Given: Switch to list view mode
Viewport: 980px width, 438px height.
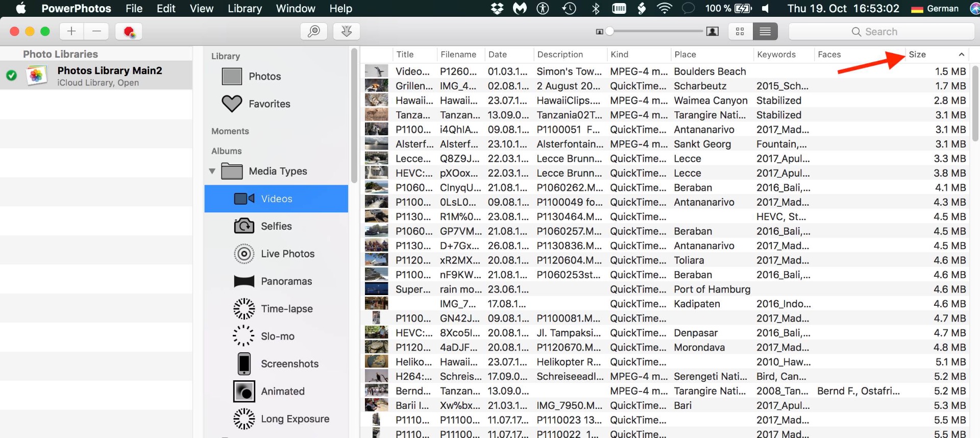Looking at the screenshot, I should (765, 32).
